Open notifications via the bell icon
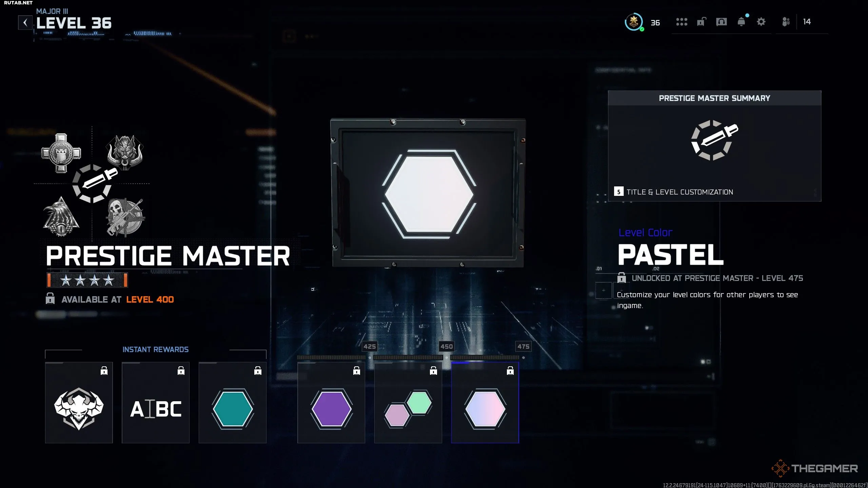The image size is (868, 488). pyautogui.click(x=741, y=22)
